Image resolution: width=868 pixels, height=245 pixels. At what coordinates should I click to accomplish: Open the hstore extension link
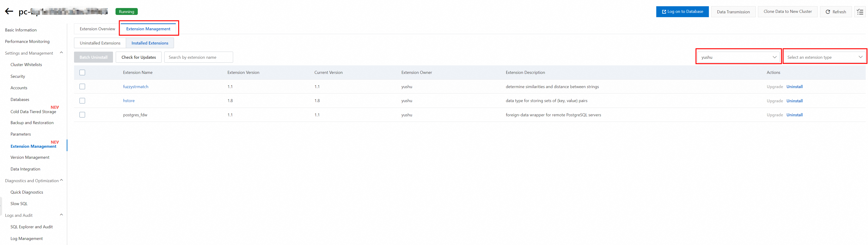[129, 101]
